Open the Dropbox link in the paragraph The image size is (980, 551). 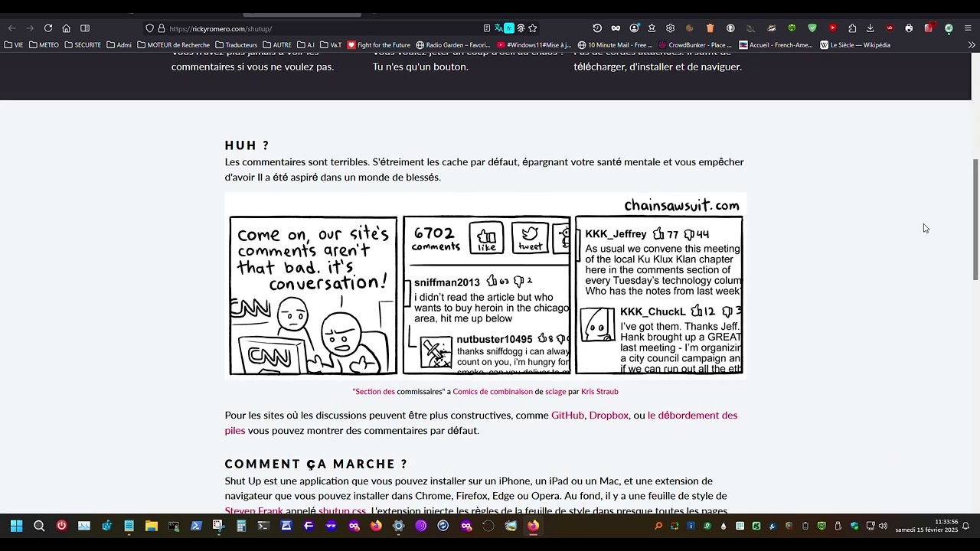point(609,416)
